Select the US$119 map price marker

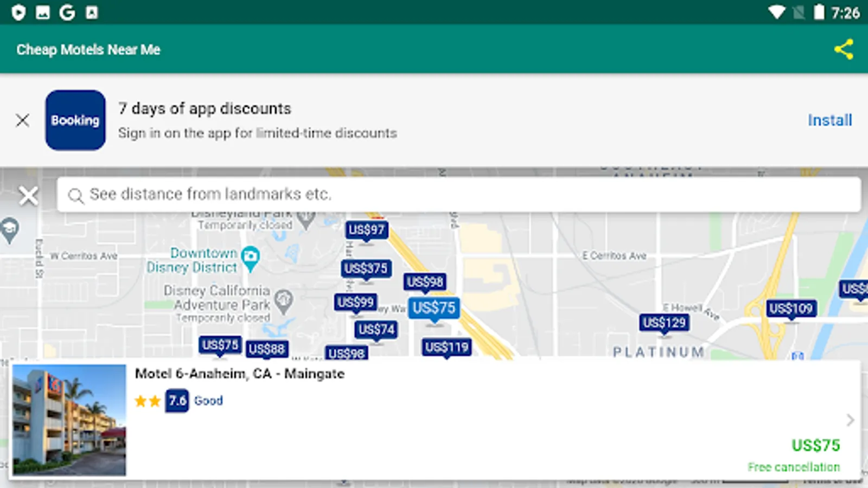click(446, 347)
